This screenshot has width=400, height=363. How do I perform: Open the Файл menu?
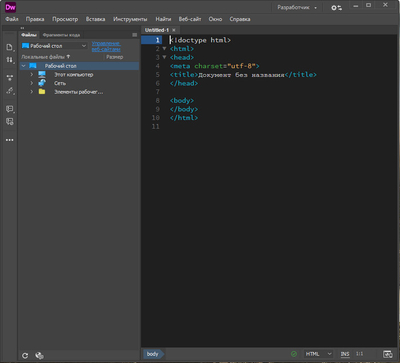tap(12, 19)
